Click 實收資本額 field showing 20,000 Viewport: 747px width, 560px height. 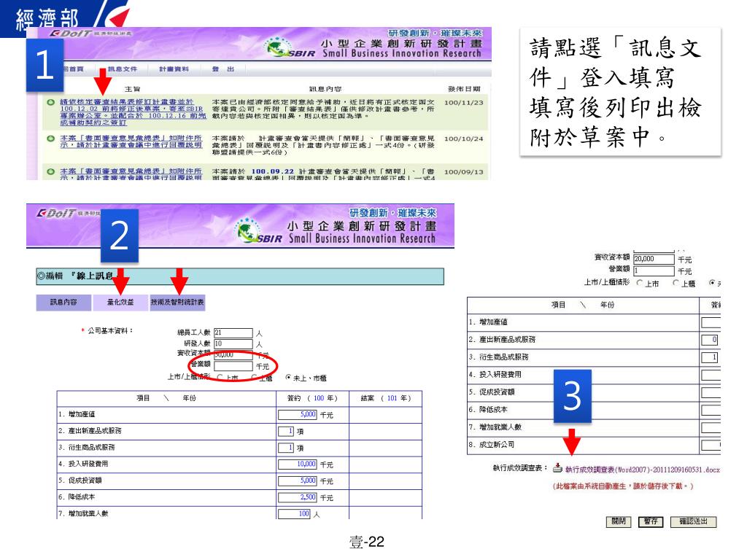click(x=654, y=259)
